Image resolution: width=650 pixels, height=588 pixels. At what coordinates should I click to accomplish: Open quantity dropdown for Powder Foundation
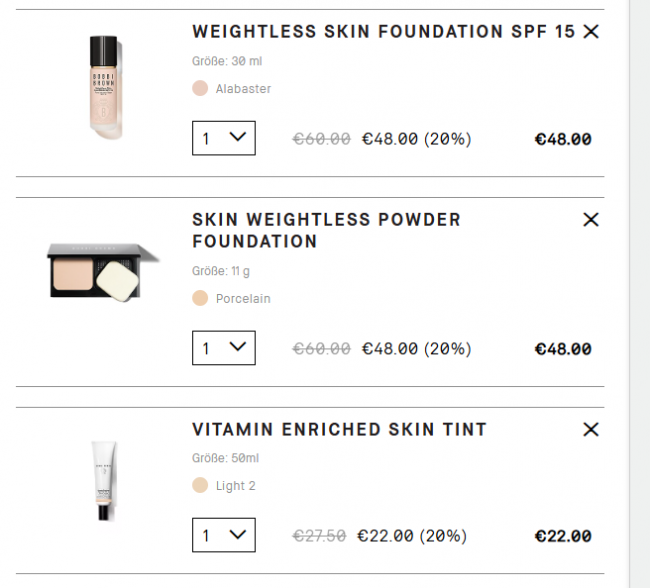224,348
